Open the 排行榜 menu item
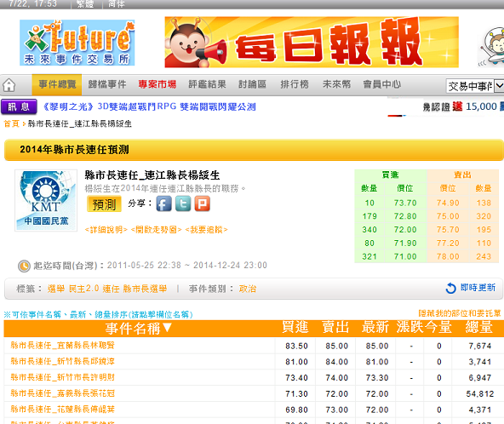The height and width of the screenshot is (424, 504). pos(295,84)
